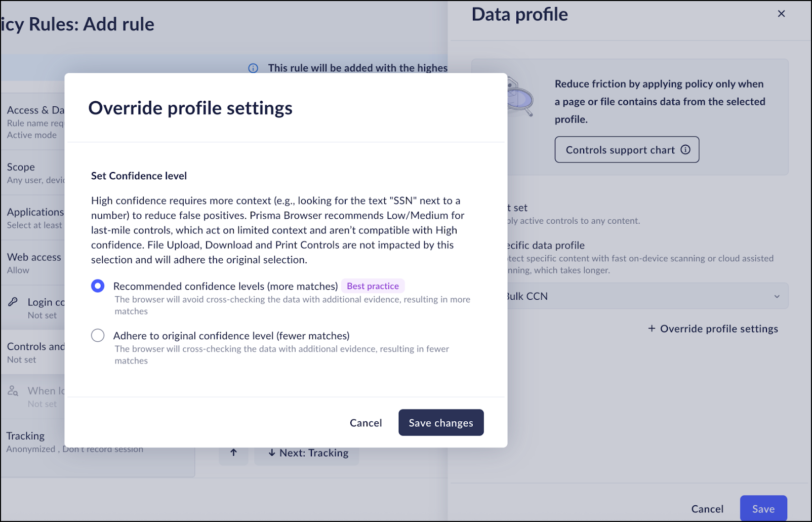
Task: Close the Data profile panel with X
Action: click(781, 14)
